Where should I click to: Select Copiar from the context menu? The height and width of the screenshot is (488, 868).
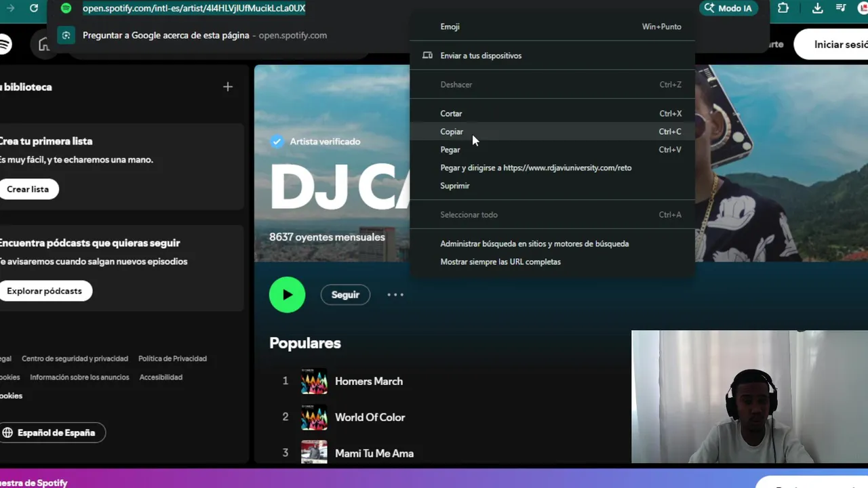552,131
